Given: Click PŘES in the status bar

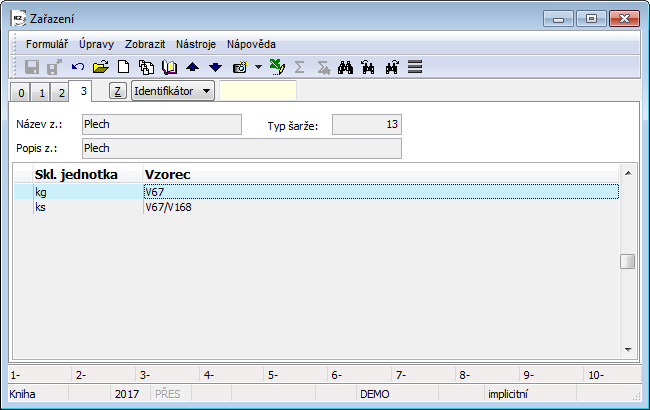Looking at the screenshot, I should tap(170, 394).
